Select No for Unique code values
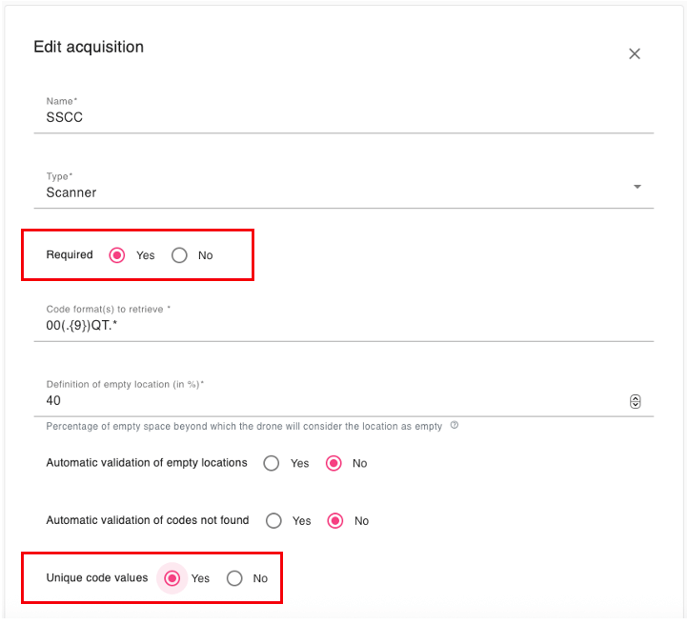The image size is (688, 624). [234, 578]
